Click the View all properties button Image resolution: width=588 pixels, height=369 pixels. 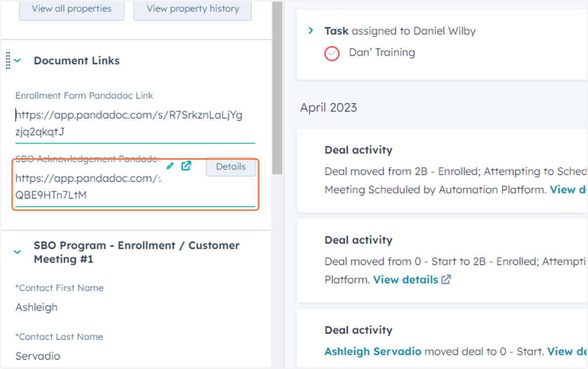pyautogui.click(x=72, y=9)
